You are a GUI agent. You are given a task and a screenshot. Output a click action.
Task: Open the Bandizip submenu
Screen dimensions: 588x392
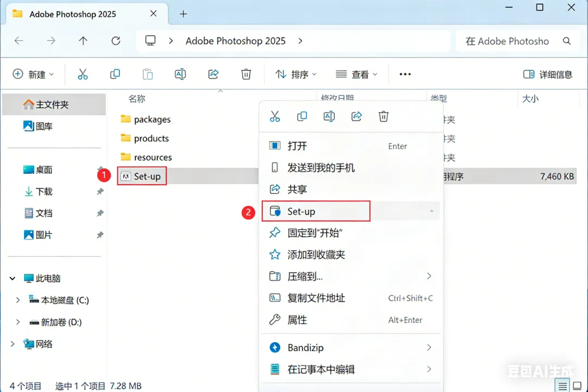pyautogui.click(x=351, y=348)
